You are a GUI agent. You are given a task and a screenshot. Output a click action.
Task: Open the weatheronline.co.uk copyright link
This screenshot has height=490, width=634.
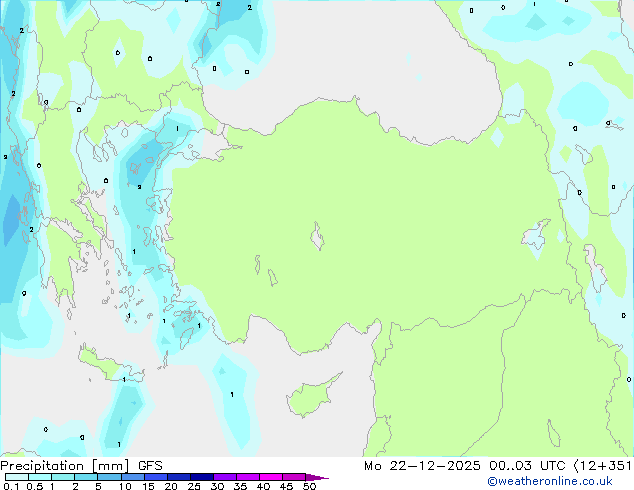[x=549, y=481]
